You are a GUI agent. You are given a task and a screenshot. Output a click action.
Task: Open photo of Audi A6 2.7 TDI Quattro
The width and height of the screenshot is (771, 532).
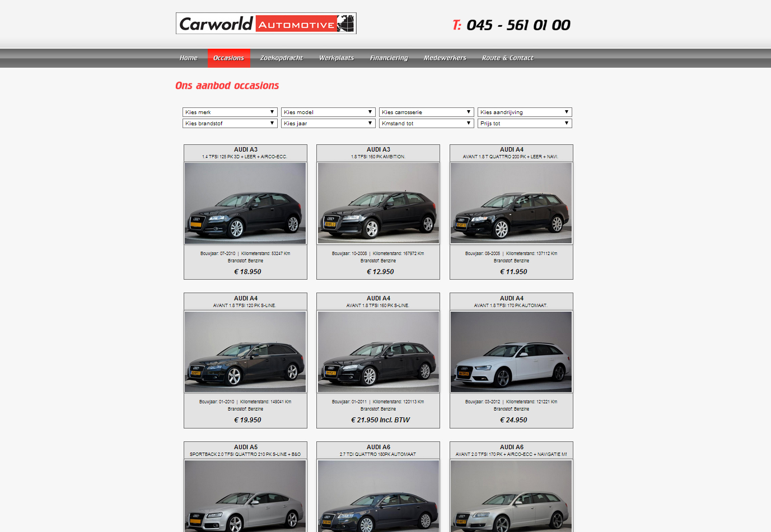(x=379, y=496)
